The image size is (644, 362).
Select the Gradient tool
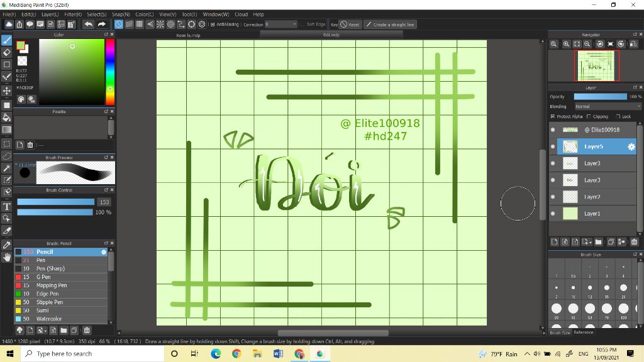pos(6,129)
